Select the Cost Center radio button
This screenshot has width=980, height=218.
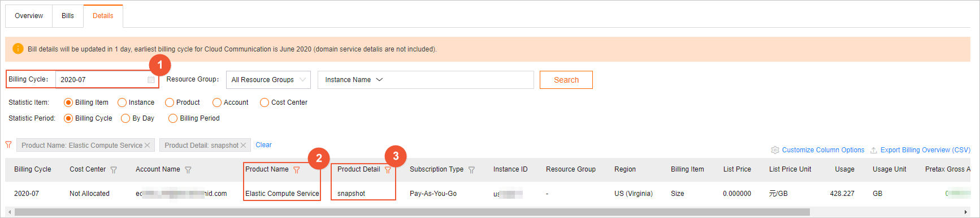[264, 102]
